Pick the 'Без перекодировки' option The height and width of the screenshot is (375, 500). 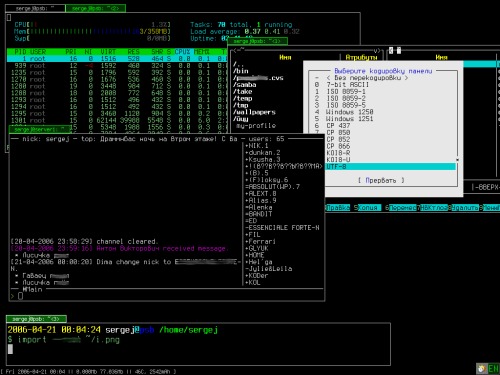tap(367, 78)
